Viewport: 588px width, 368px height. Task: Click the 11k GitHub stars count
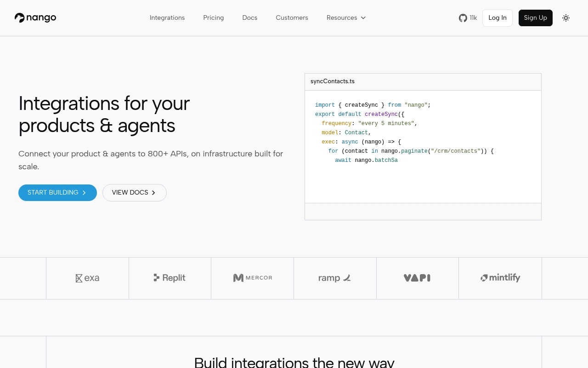tap(473, 18)
